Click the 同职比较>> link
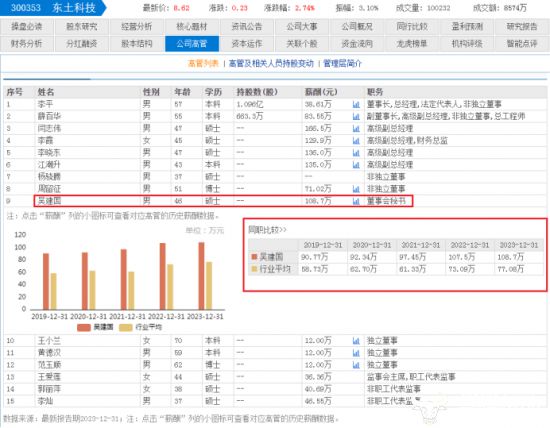 tap(268, 230)
